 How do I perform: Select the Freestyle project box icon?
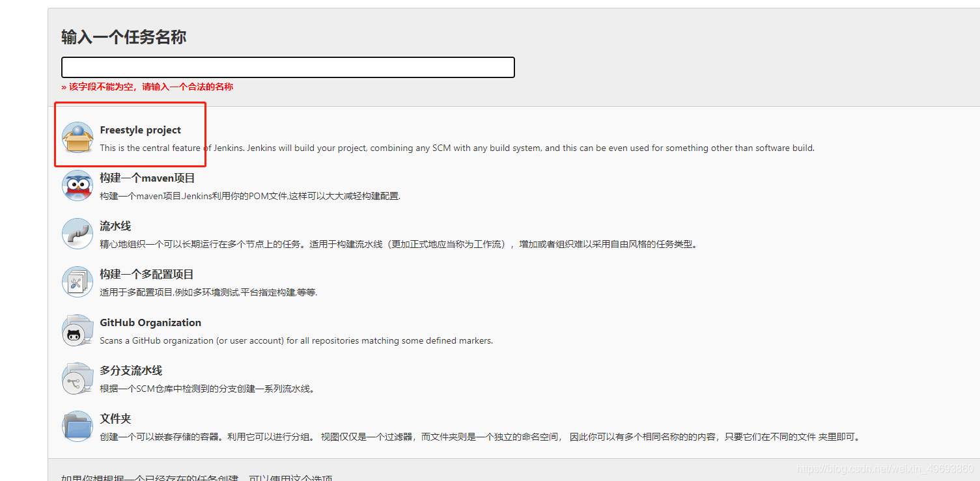pos(77,137)
